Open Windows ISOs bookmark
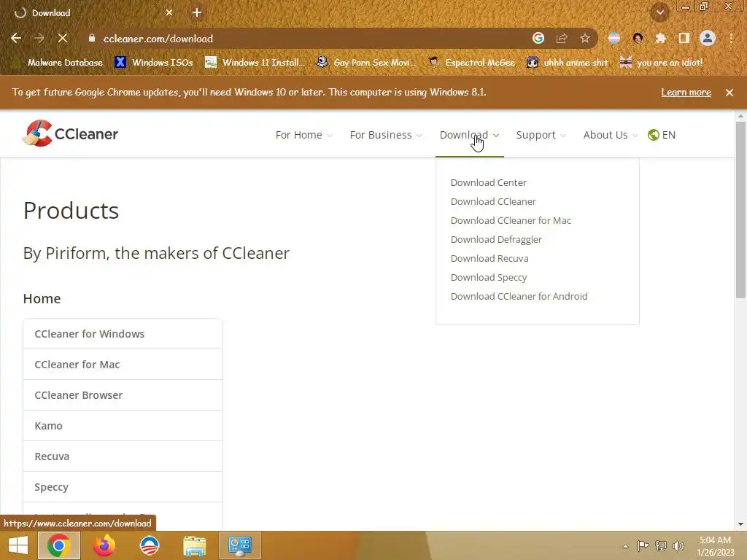This screenshot has height=560, width=747. tap(154, 63)
